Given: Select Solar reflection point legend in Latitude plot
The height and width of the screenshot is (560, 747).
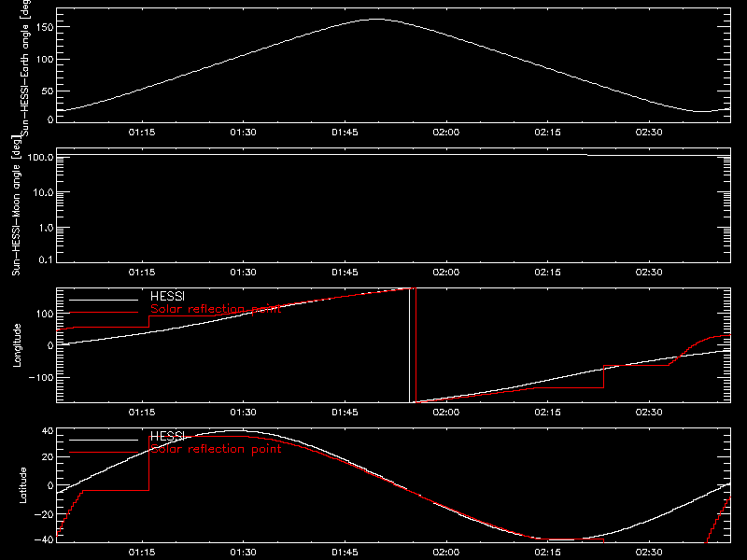Looking at the screenshot, I should coord(216,449).
